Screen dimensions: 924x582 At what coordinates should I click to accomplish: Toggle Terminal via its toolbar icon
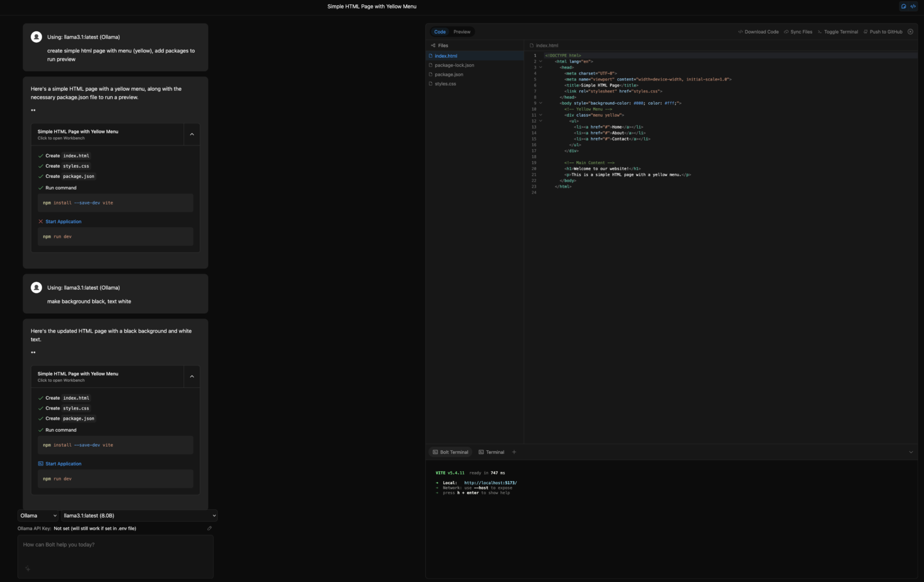[x=821, y=31]
